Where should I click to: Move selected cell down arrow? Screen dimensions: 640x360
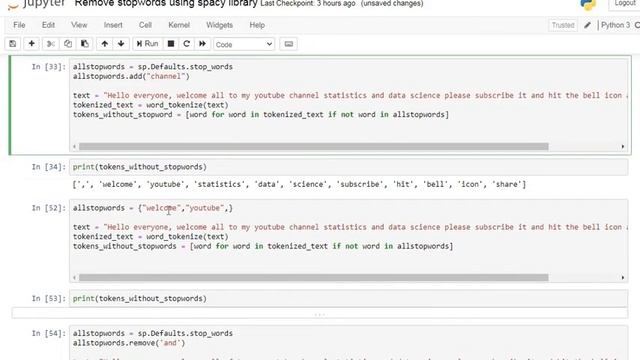pos(121,44)
